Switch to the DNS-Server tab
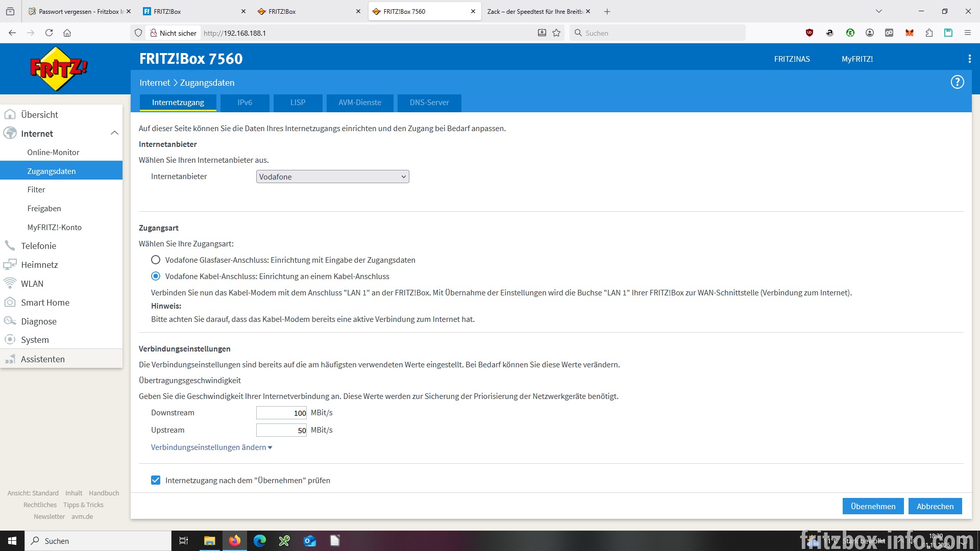980x551 pixels. pyautogui.click(x=429, y=103)
